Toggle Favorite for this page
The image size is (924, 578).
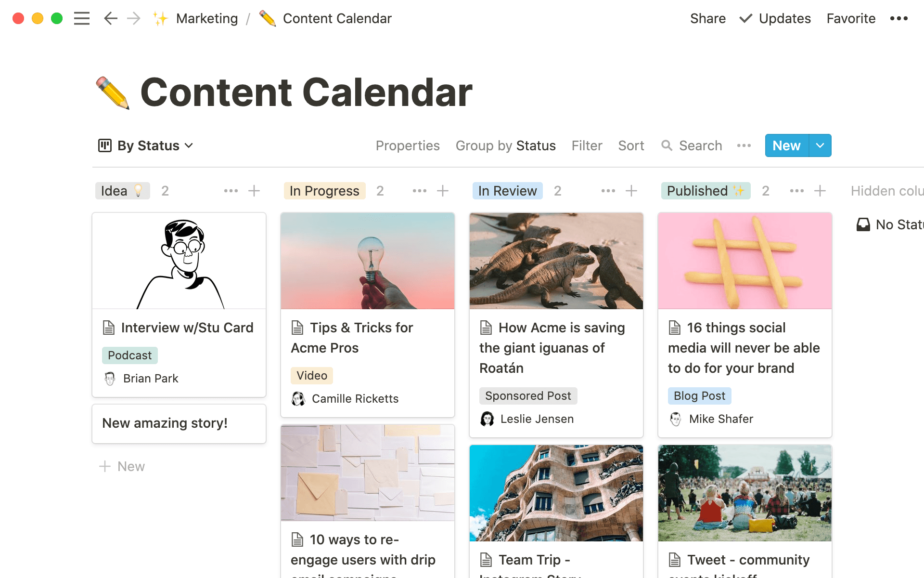coord(851,18)
